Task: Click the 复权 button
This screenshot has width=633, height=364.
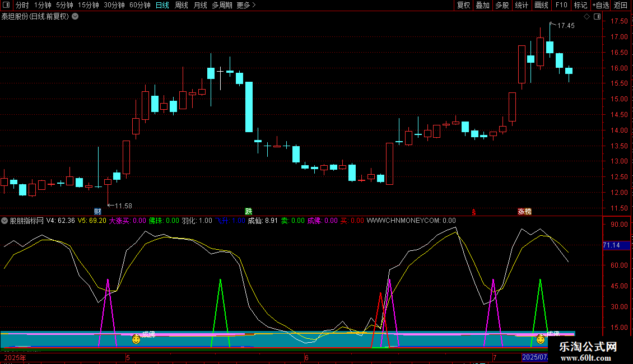Action: pos(464,5)
